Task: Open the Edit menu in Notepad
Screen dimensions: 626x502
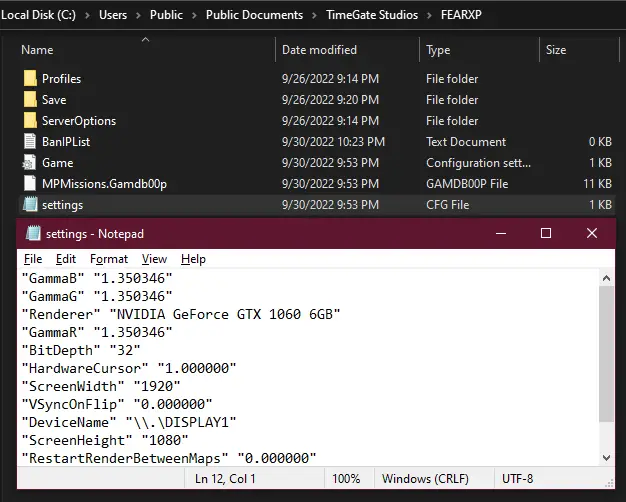Action: [65, 259]
